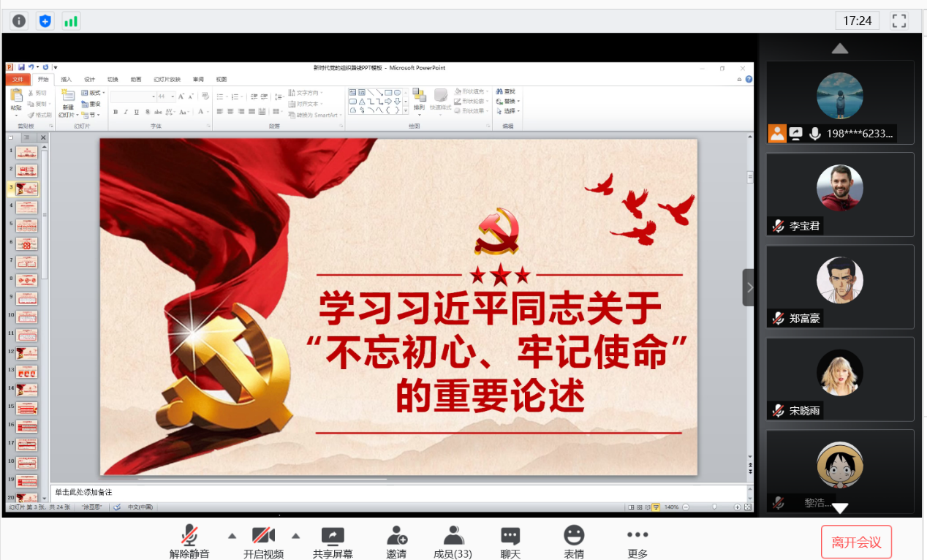This screenshot has height=560, width=927.
Task: Open the 选择 select dropdown
Action: [x=508, y=111]
